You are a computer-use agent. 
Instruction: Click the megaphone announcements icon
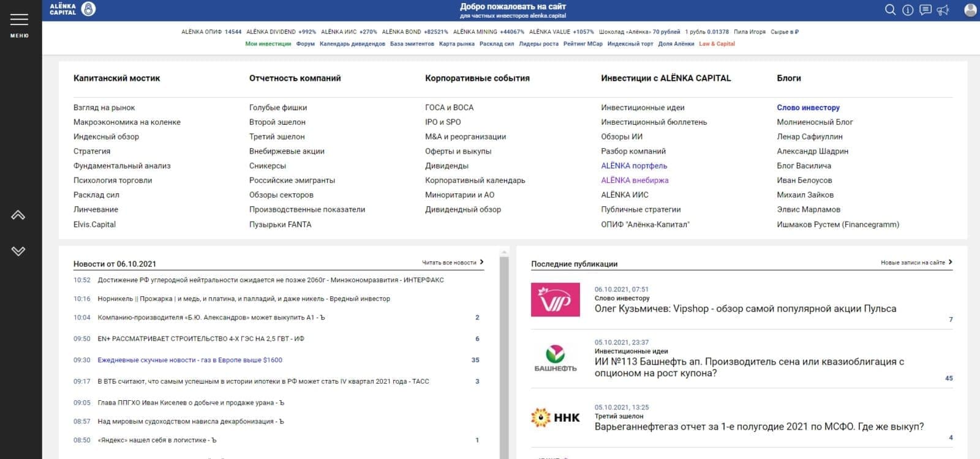click(x=943, y=10)
